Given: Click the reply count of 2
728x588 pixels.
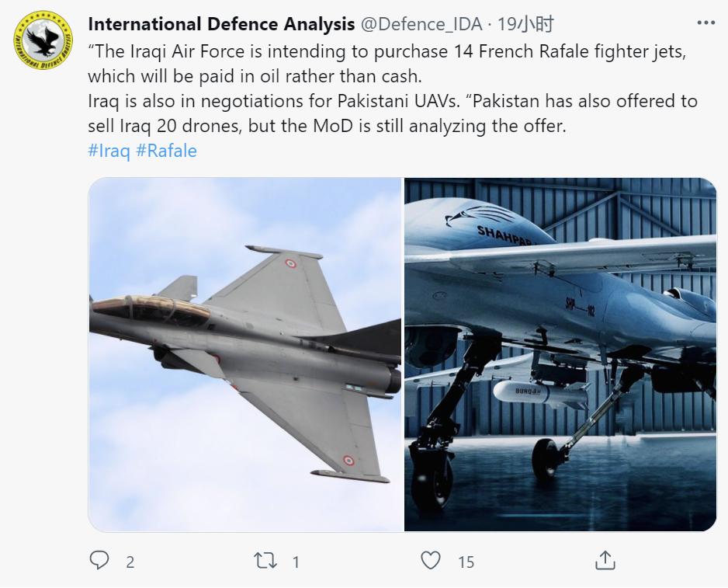Looking at the screenshot, I should tap(130, 562).
